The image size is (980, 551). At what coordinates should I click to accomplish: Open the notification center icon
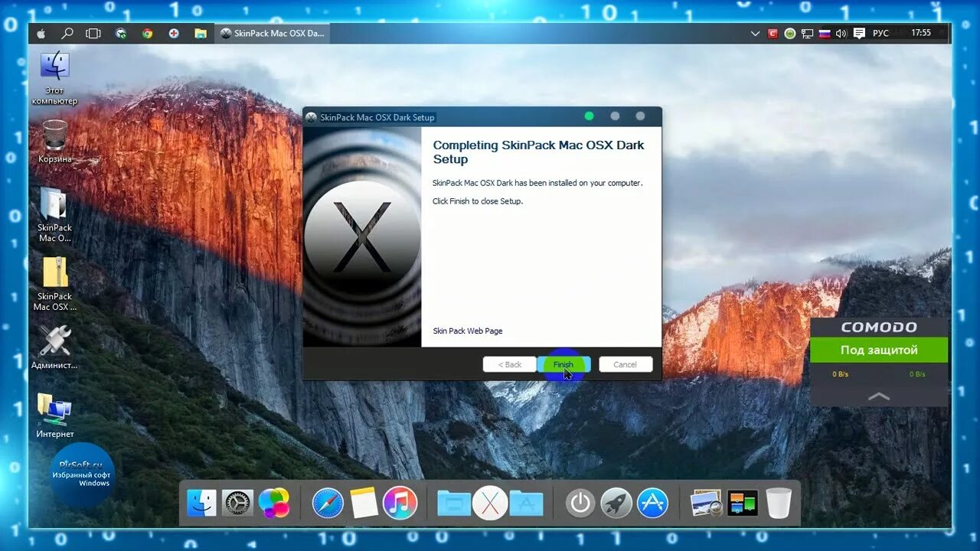[x=859, y=34]
